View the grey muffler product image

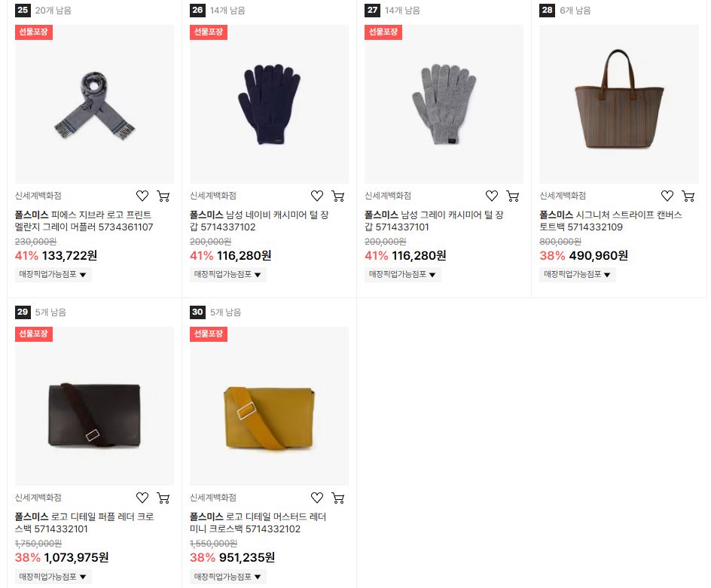[94, 104]
